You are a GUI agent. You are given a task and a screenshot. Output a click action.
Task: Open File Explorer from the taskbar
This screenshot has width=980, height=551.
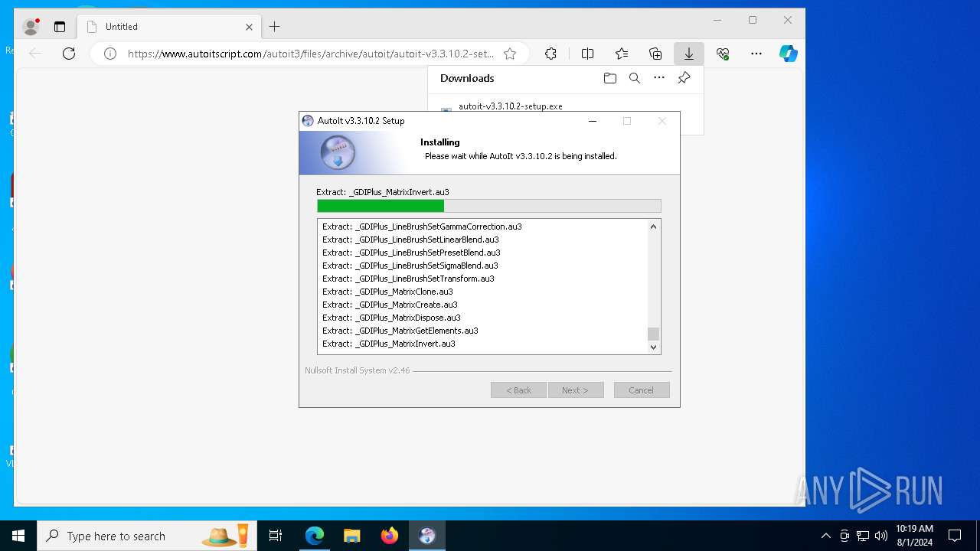(352, 536)
